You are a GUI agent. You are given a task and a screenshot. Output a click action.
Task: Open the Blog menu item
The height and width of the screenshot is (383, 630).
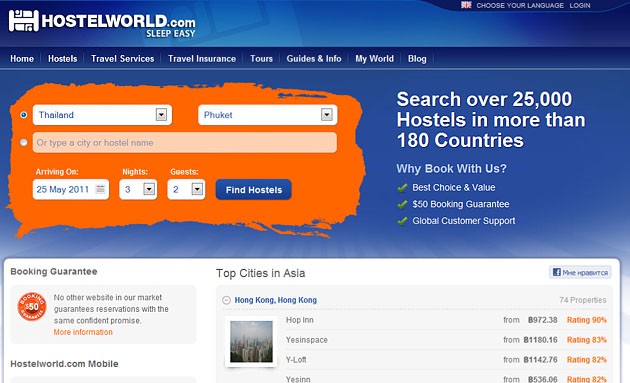coord(417,59)
